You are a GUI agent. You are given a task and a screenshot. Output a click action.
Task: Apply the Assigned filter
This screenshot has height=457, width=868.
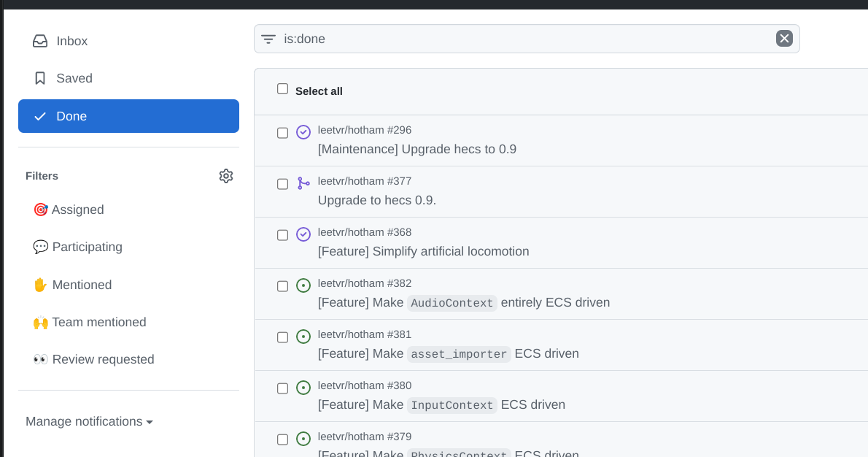[69, 210]
